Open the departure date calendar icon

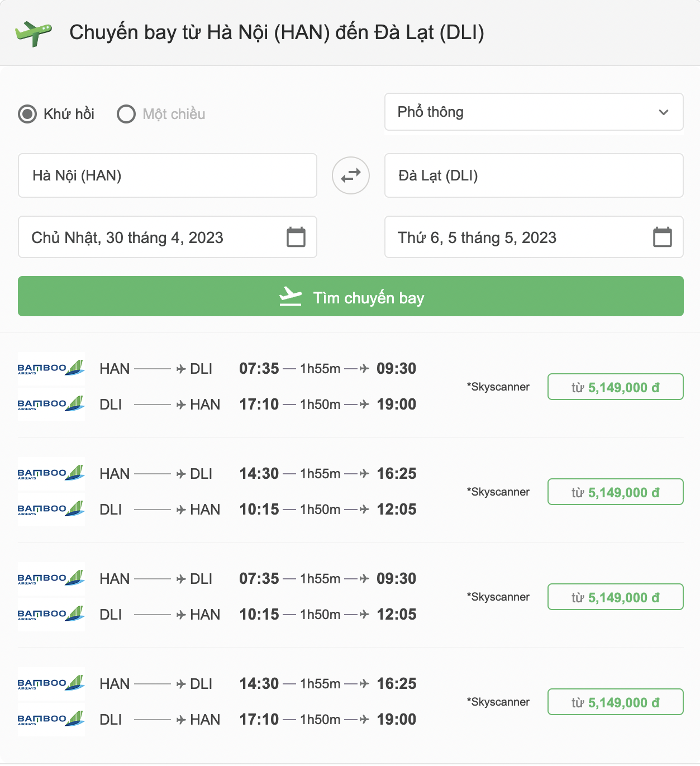[296, 237]
